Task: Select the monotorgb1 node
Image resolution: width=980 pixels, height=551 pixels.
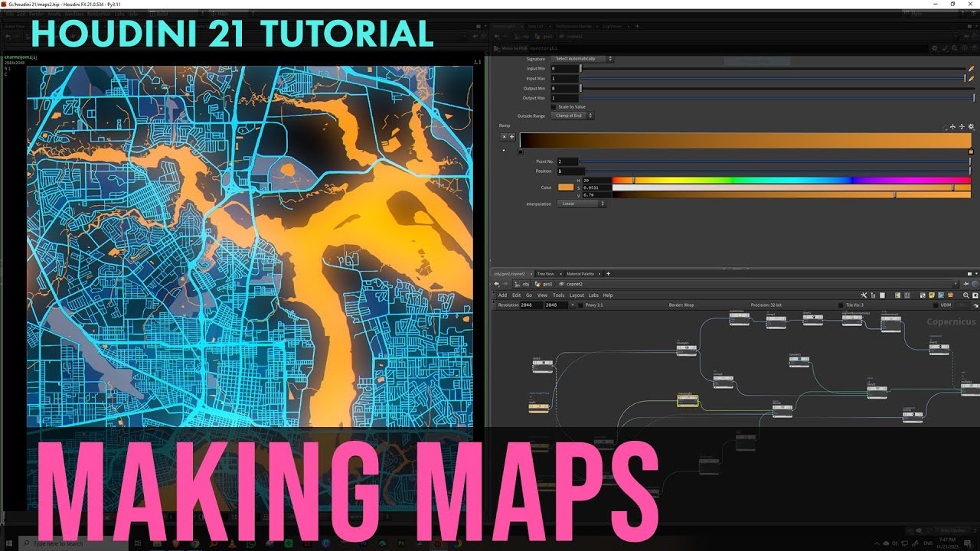Action: tap(688, 400)
